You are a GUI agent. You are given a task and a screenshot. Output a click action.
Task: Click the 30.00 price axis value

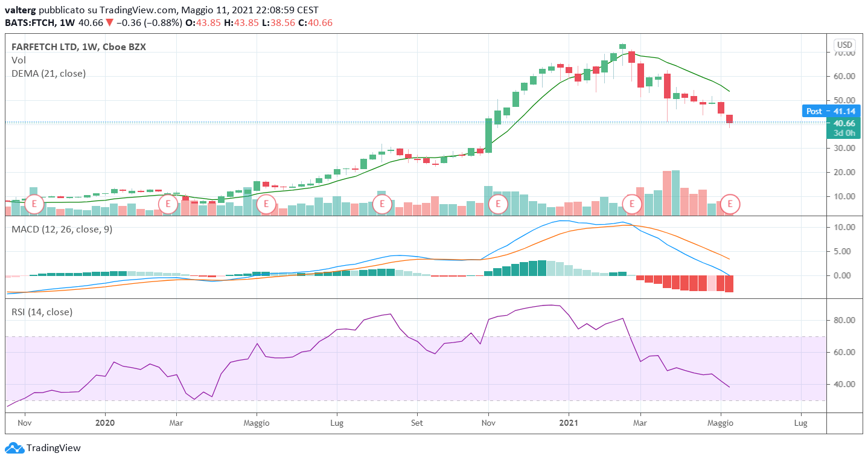[x=843, y=149]
